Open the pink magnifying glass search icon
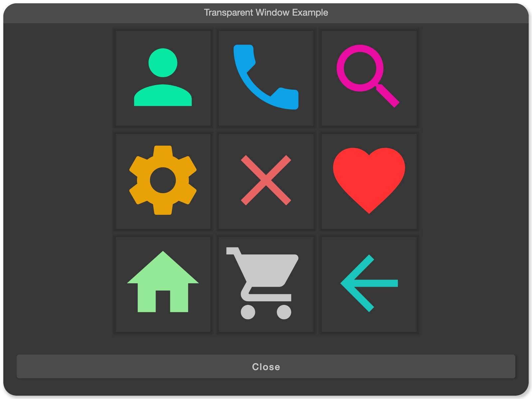 tap(368, 76)
